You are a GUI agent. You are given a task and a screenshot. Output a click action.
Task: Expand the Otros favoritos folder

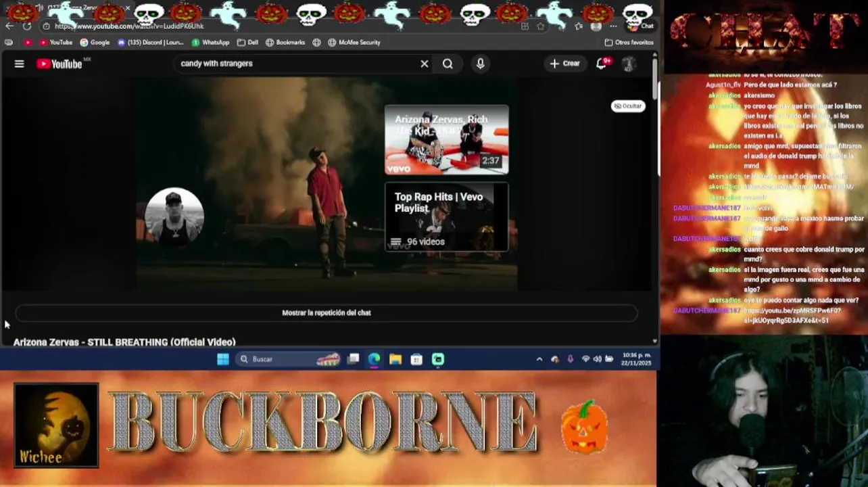(629, 42)
